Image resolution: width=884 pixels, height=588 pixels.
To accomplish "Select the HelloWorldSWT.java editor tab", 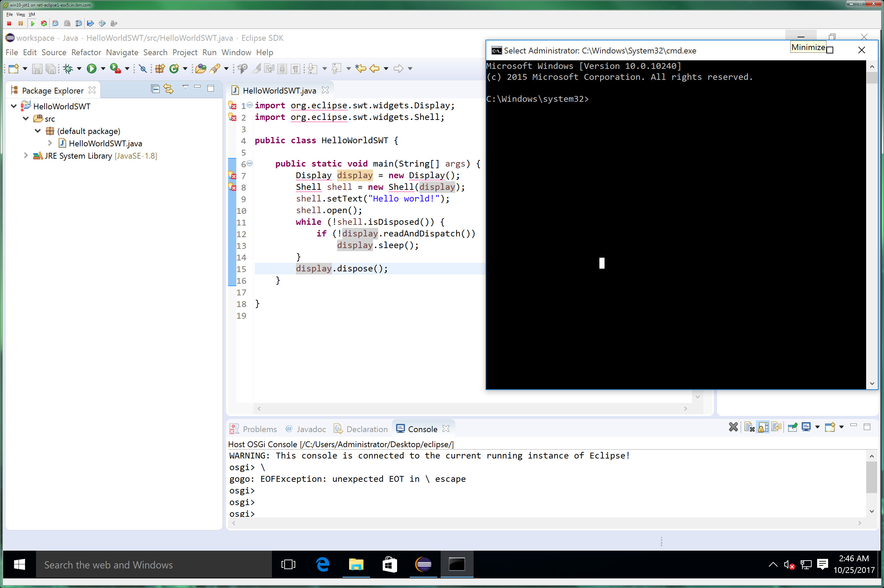I will pyautogui.click(x=279, y=91).
